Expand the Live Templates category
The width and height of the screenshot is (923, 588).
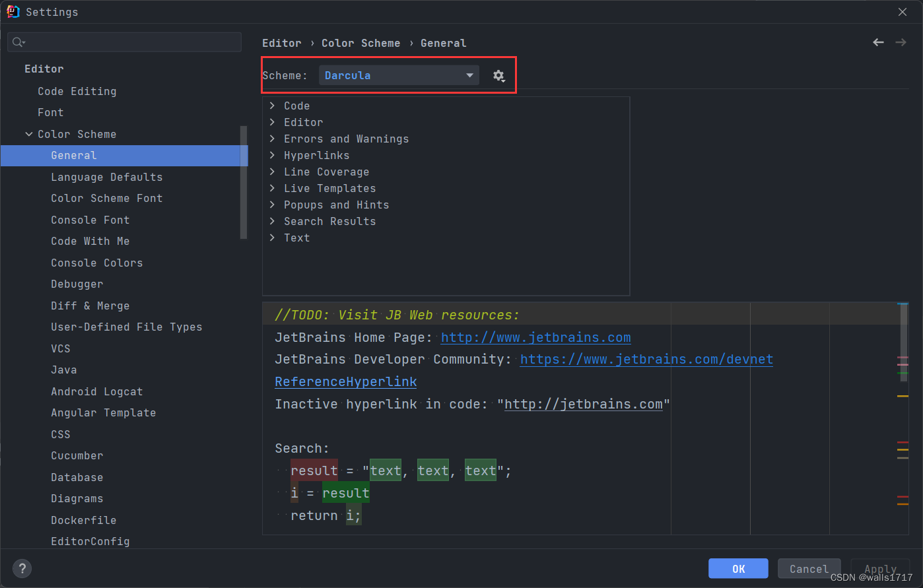click(x=272, y=188)
